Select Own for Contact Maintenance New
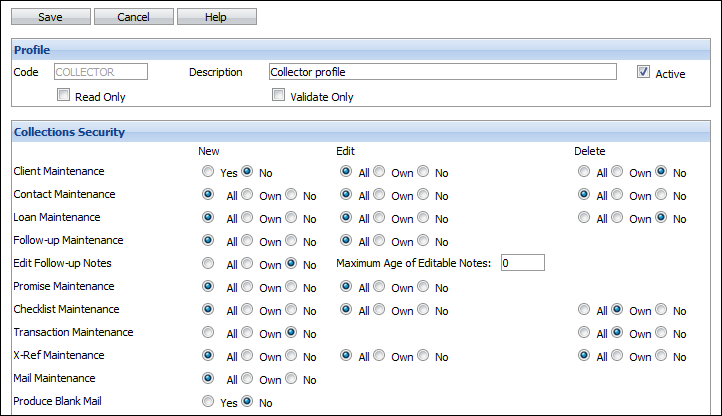 coord(247,194)
